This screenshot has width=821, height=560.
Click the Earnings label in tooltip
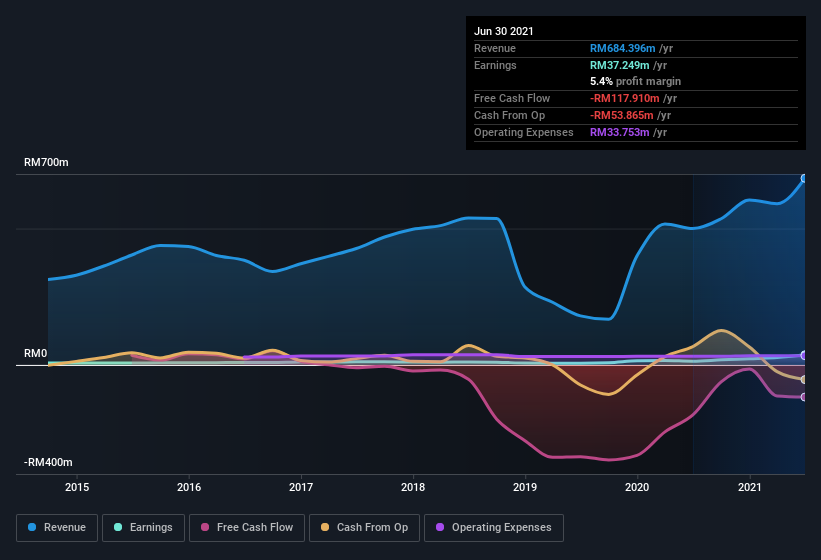495,65
